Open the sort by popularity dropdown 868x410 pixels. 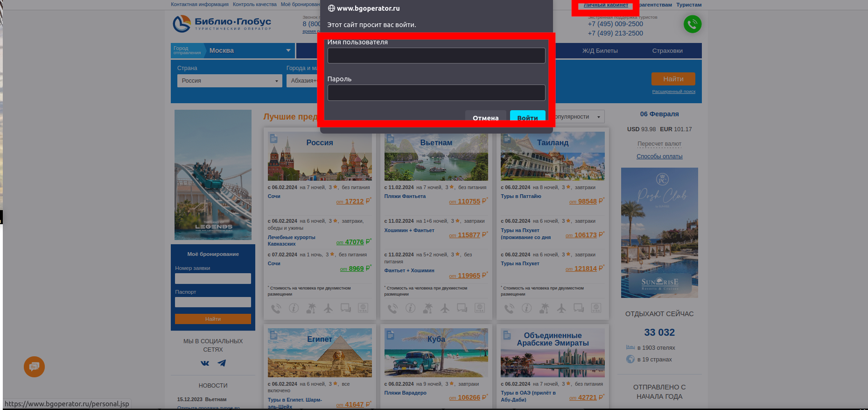579,117
